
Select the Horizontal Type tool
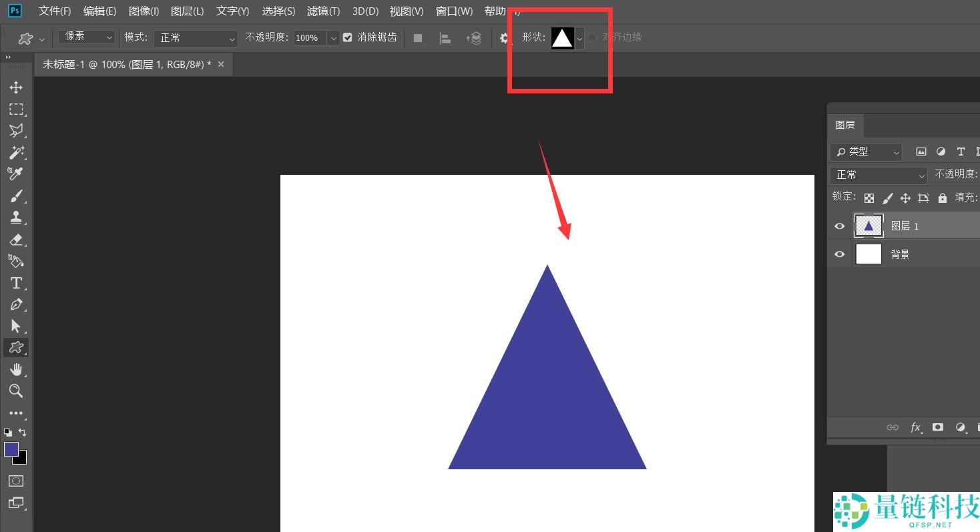[x=16, y=283]
